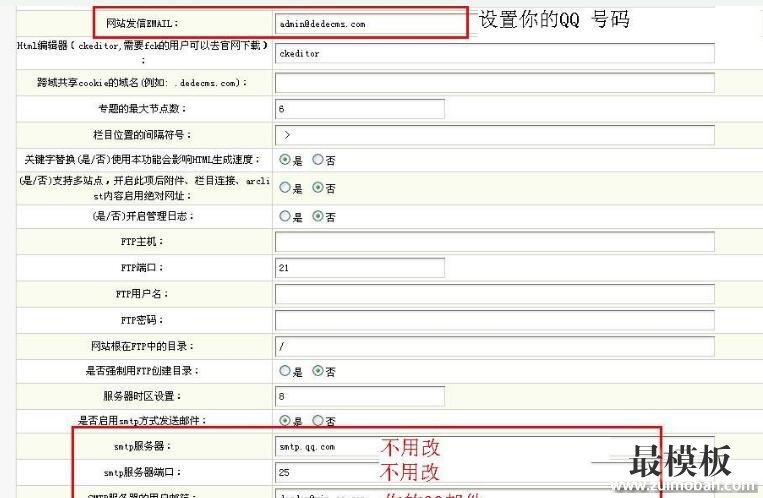
Task: Click the 栏目位置的间隔符号 field
Action: pos(494,135)
